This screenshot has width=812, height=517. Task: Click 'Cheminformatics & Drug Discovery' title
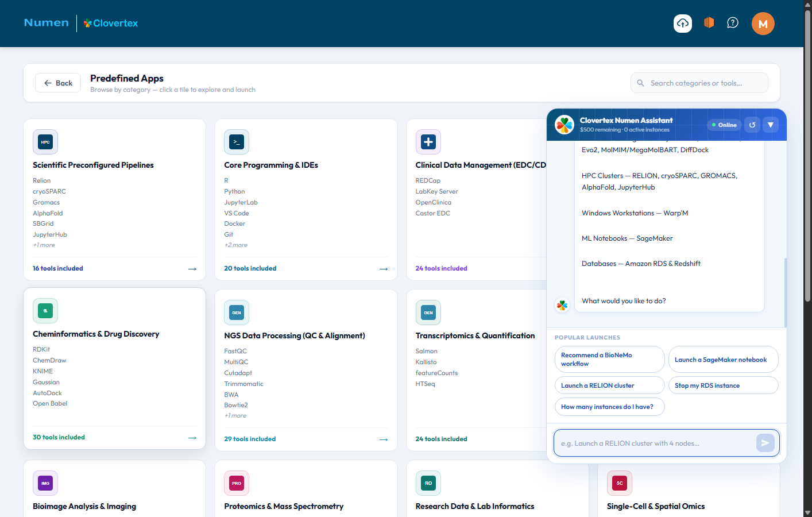click(96, 334)
